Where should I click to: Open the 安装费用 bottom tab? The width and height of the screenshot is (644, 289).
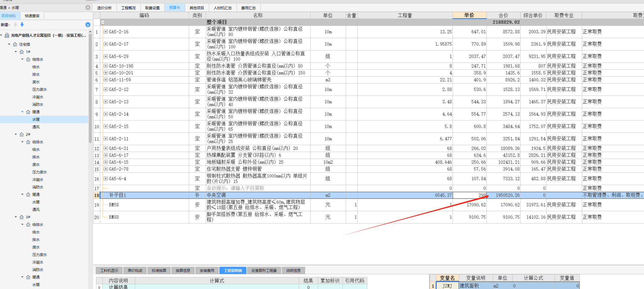(x=207, y=270)
